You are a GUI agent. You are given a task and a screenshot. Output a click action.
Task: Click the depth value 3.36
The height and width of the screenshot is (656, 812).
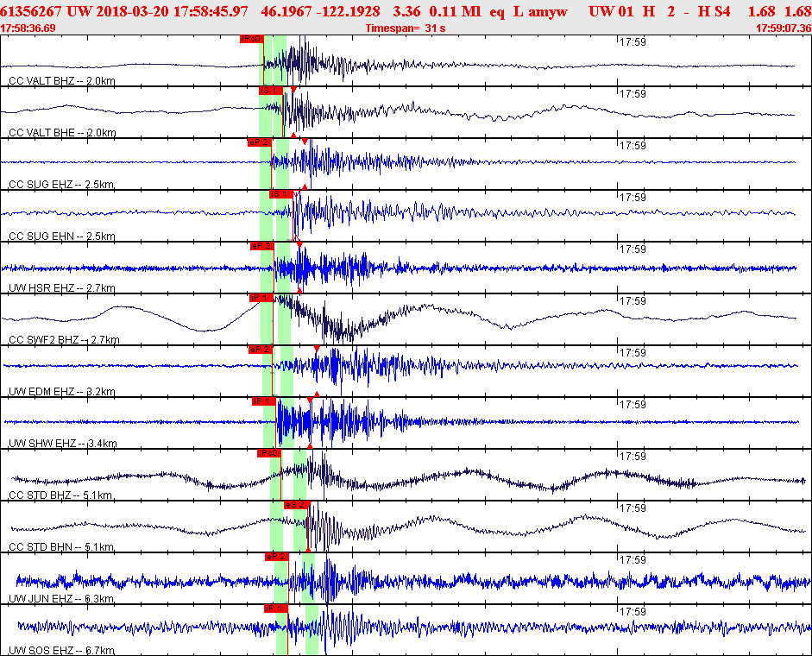406,11
